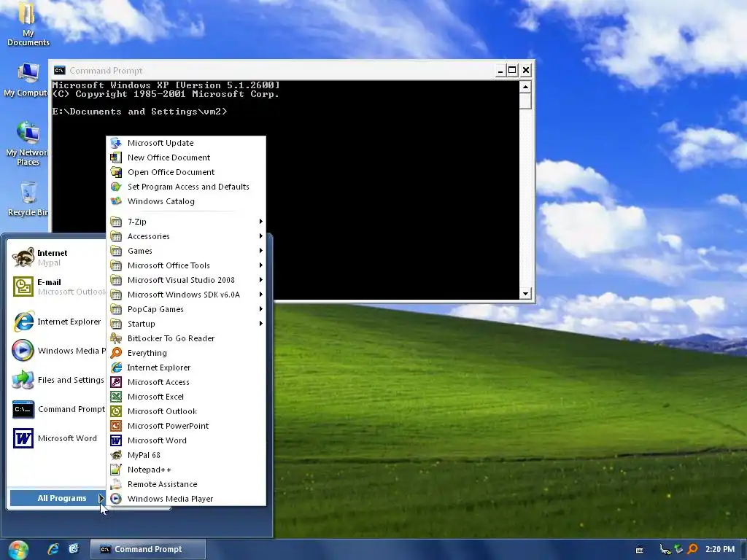
Task: Launch Microsoft Excel
Action: coord(186,397)
